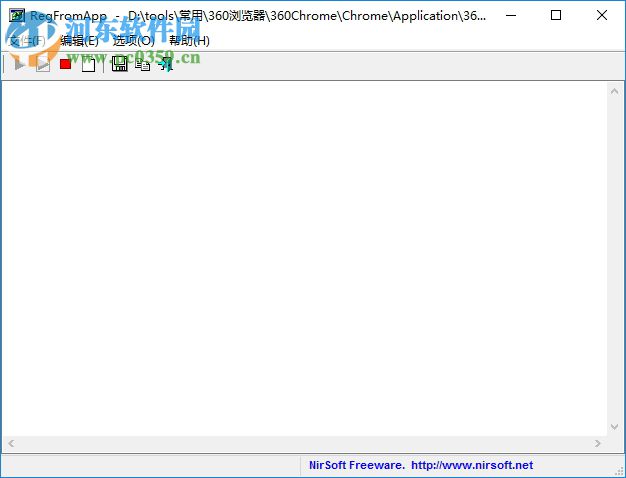
Task: Open the 文件(F) menu
Action: 27,41
